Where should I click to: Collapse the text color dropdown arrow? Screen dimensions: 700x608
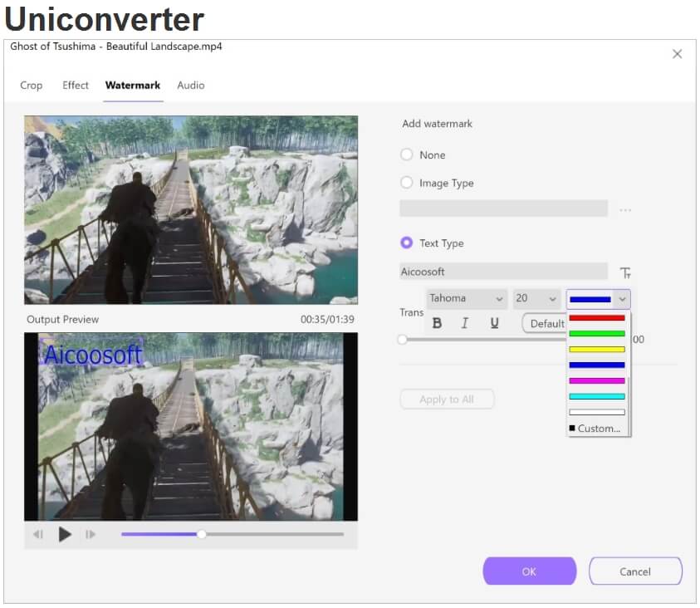pos(622,299)
